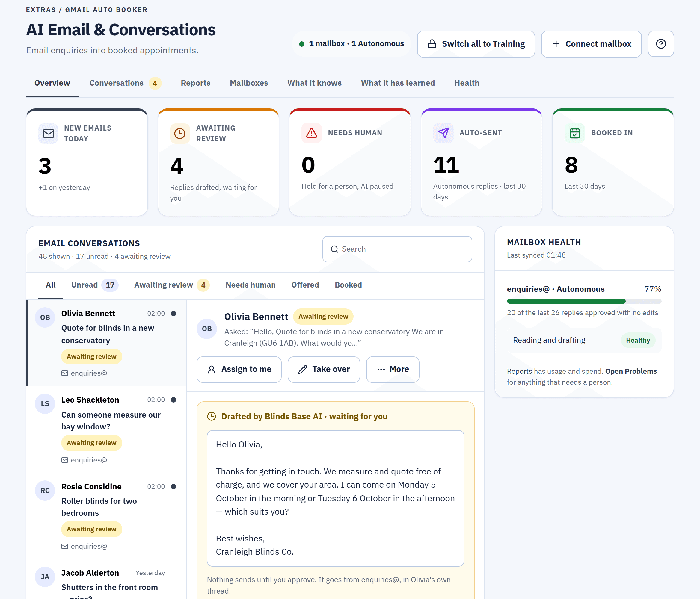The height and width of the screenshot is (599, 700).
Task: Open the Reports tab
Action: [x=195, y=83]
